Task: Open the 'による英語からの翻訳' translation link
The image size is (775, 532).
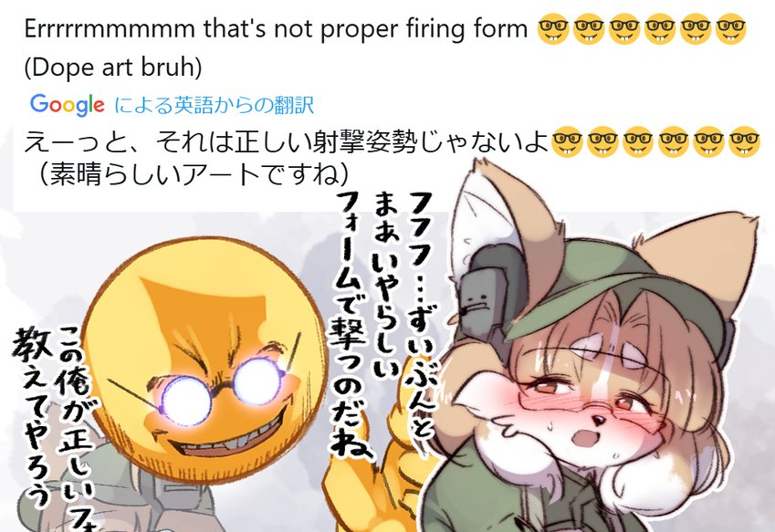Action: tap(215, 105)
